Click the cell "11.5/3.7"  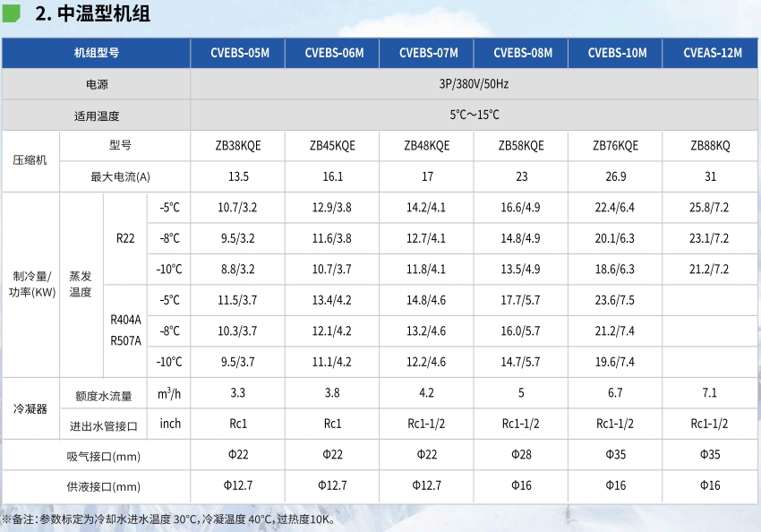[237, 300]
